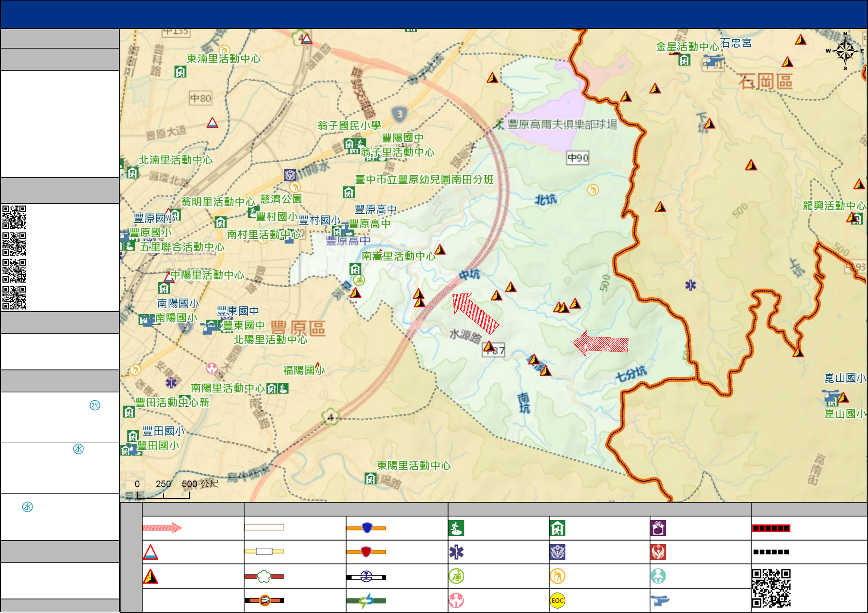Click the 中90 road sign on the map
Screen dimensions: 868x613
578,158
